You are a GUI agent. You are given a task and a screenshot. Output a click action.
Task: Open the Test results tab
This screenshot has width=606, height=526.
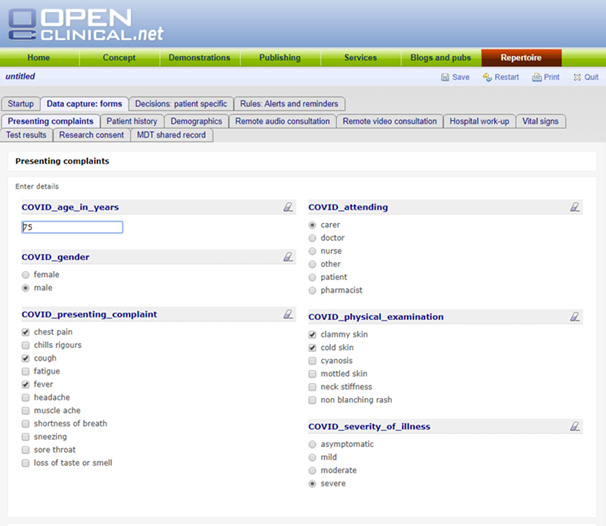tap(26, 135)
